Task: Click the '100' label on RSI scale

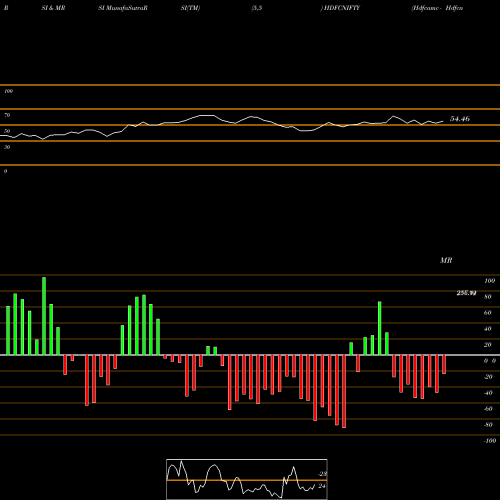Action: tap(8, 91)
